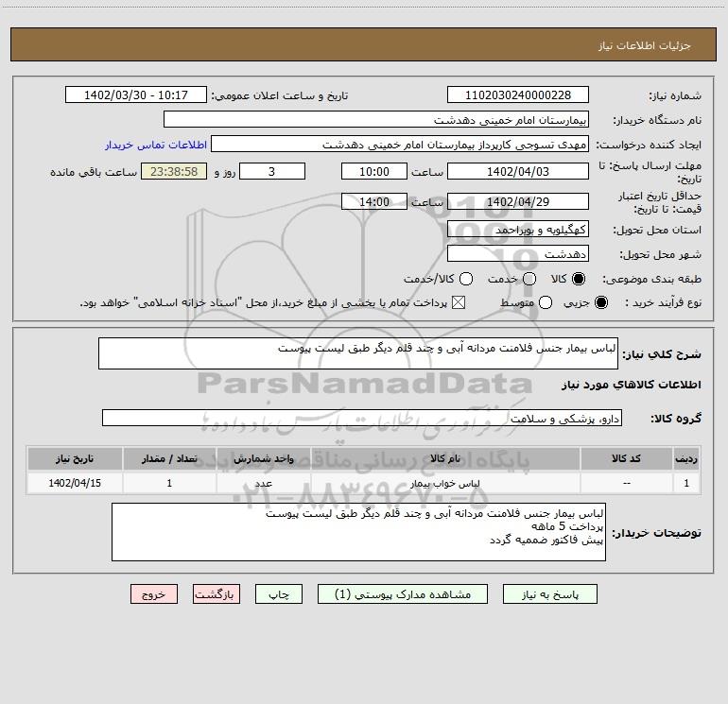Viewport: 728px width, 704px height.
Task: Click the response deadline date 1402/04/03
Action: pyautogui.click(x=518, y=171)
